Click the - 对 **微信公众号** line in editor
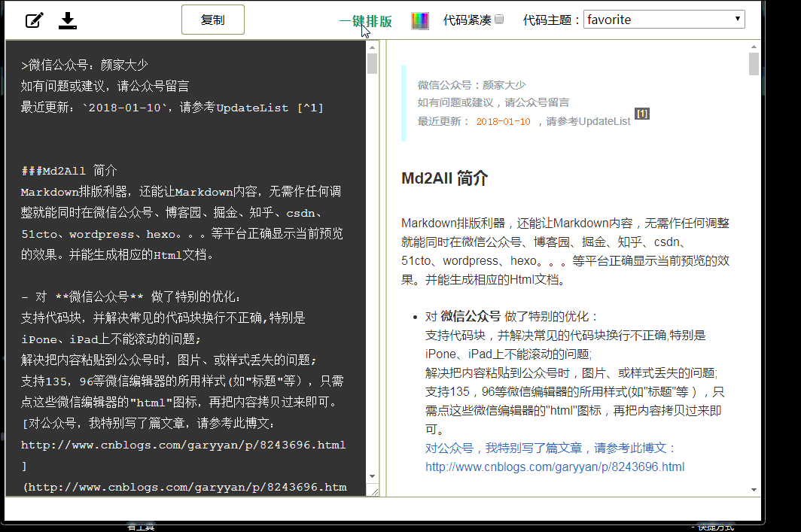801x532 pixels. [130, 296]
